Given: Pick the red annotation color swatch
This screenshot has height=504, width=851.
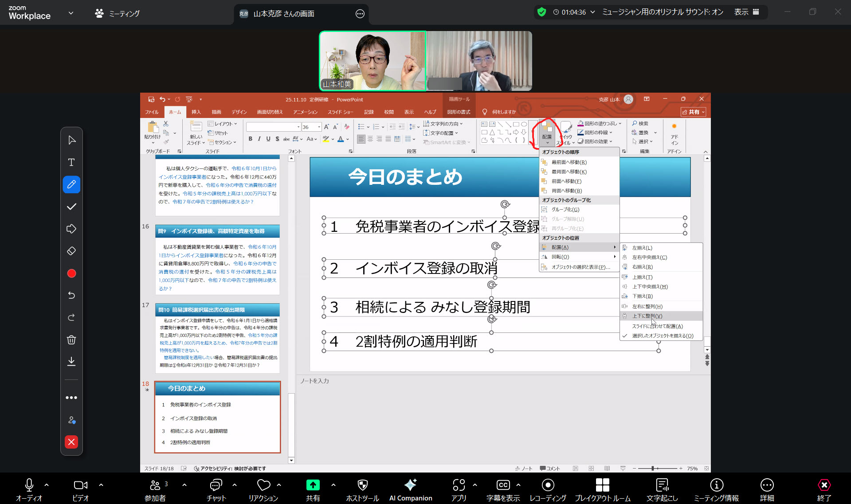Looking at the screenshot, I should click(71, 273).
